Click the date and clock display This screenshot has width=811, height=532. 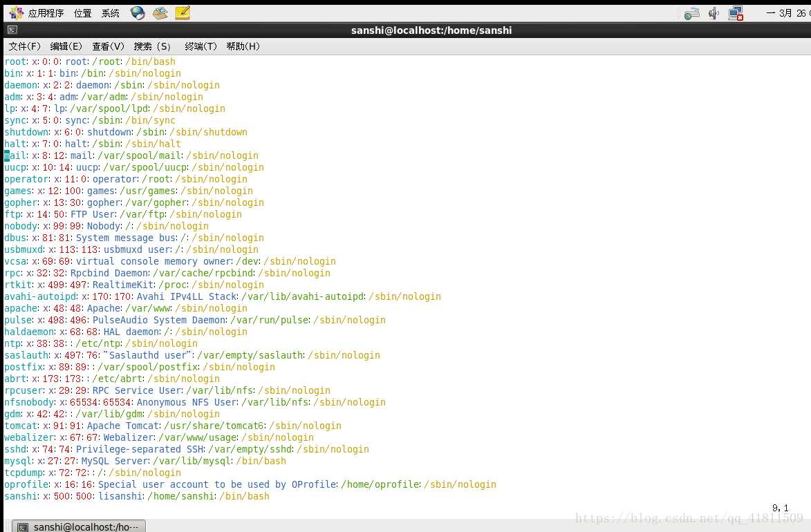tap(787, 13)
